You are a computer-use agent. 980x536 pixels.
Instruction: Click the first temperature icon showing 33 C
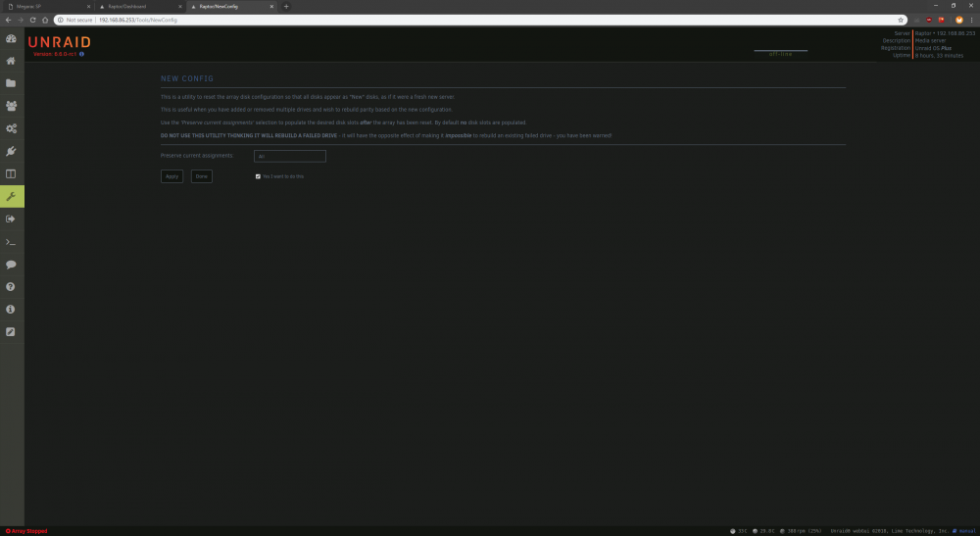tap(732, 531)
